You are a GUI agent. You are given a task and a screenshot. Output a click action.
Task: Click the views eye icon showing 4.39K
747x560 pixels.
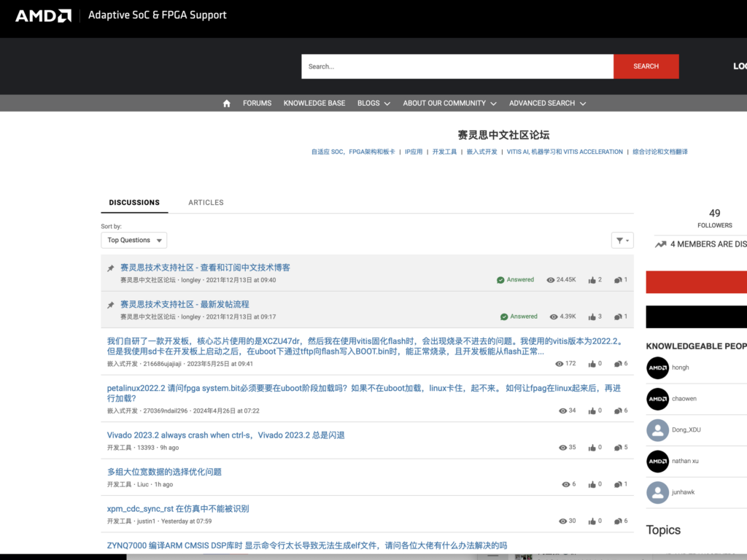pyautogui.click(x=554, y=316)
